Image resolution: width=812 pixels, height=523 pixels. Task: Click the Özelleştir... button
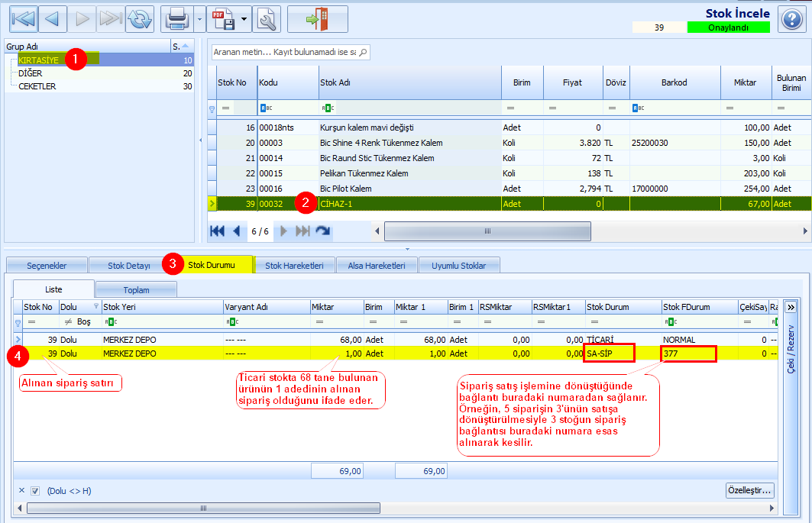coord(750,490)
